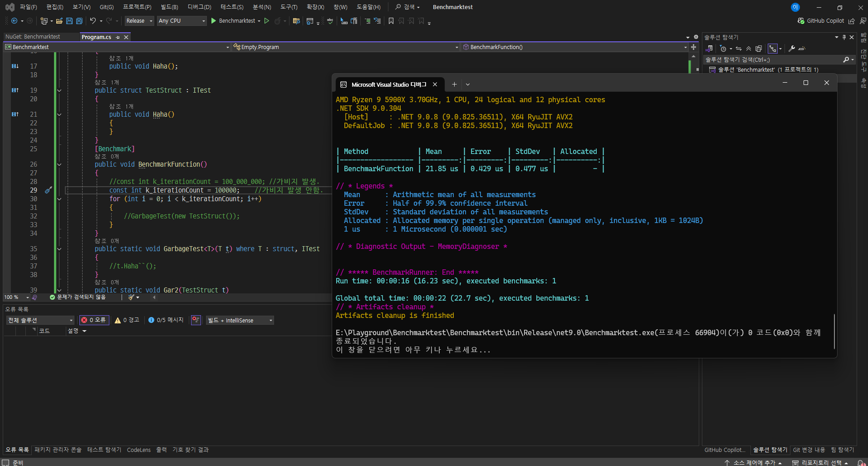This screenshot has width=868, height=466.
Task: Open the Release configuration dropdown
Action: (139, 21)
